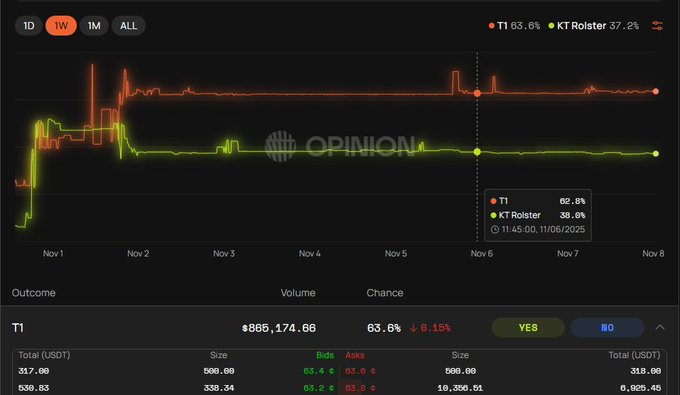Switch chart to ALL range
680x395 pixels.
point(128,26)
